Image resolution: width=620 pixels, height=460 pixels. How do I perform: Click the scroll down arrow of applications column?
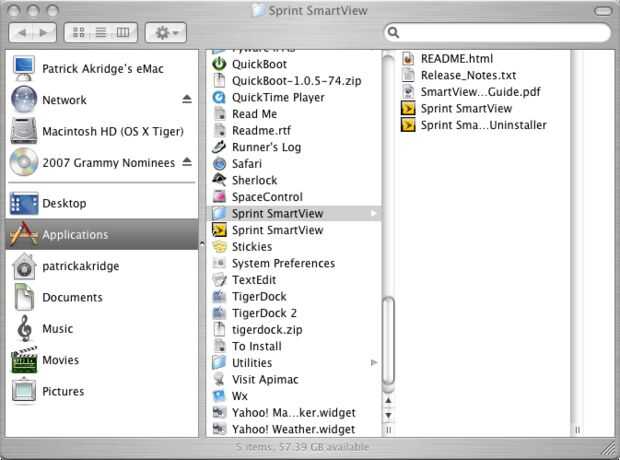(389, 415)
